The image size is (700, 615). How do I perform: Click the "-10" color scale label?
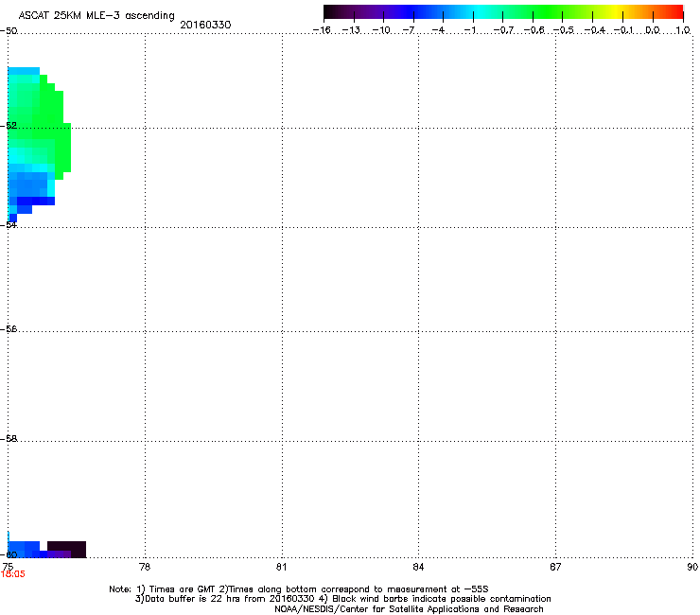click(381, 30)
